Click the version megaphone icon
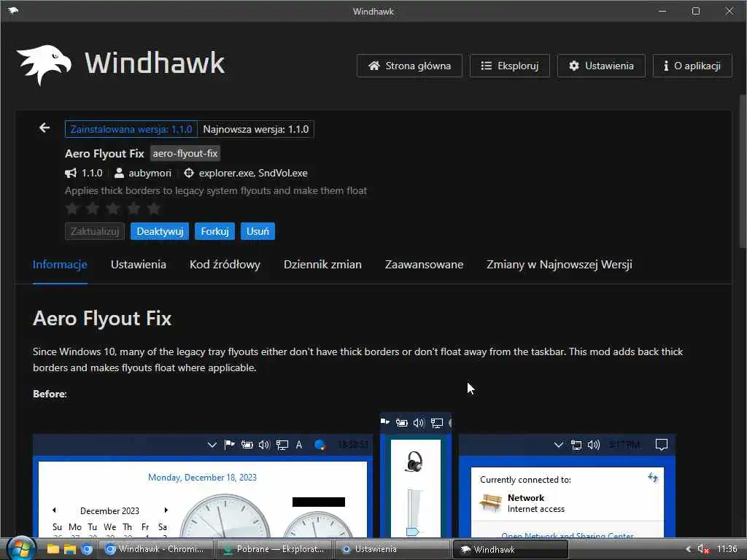The width and height of the screenshot is (747, 560). (x=71, y=173)
